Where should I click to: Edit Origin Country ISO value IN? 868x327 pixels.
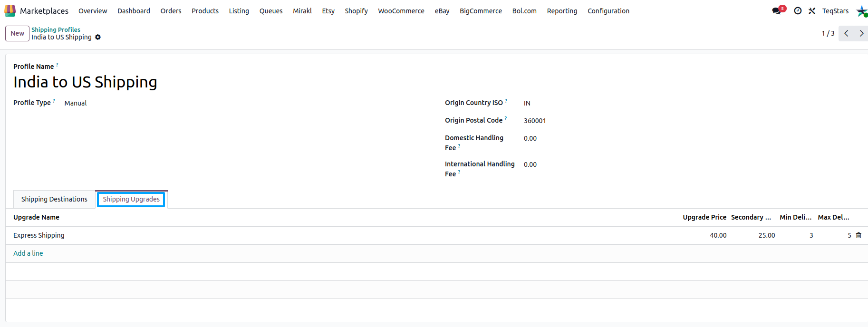coord(527,103)
